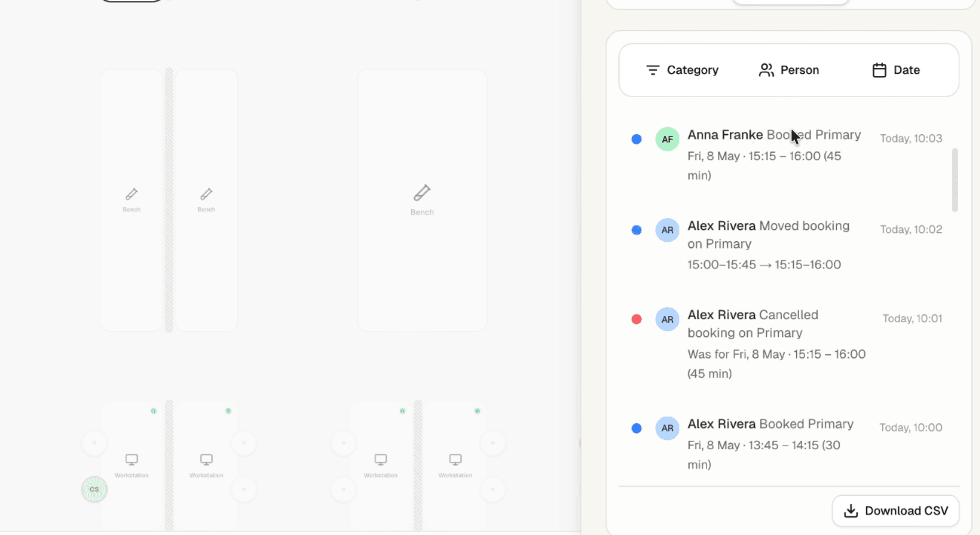Click the CS avatar seat marker
Image resolution: width=980 pixels, height=535 pixels.
[x=94, y=489]
